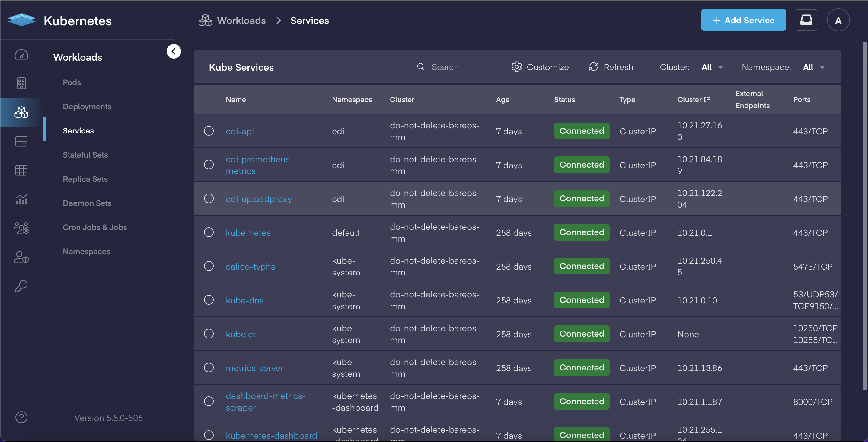The image size is (868, 442).
Task: Select the calico-typha row radio button
Action: point(209,266)
